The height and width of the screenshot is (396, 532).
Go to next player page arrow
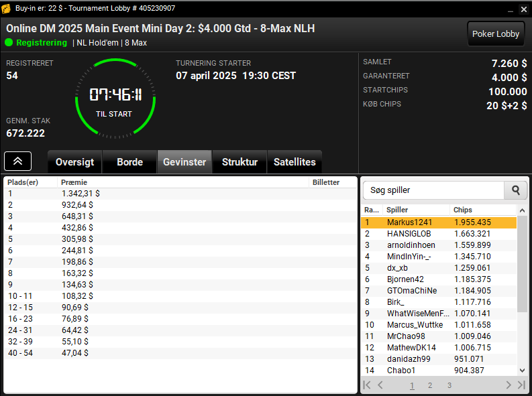tap(509, 385)
